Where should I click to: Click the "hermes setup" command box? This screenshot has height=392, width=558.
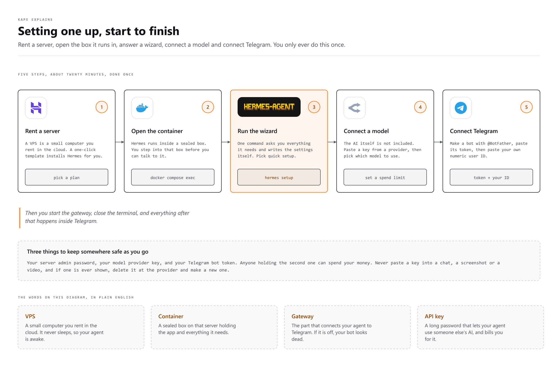[x=279, y=177]
